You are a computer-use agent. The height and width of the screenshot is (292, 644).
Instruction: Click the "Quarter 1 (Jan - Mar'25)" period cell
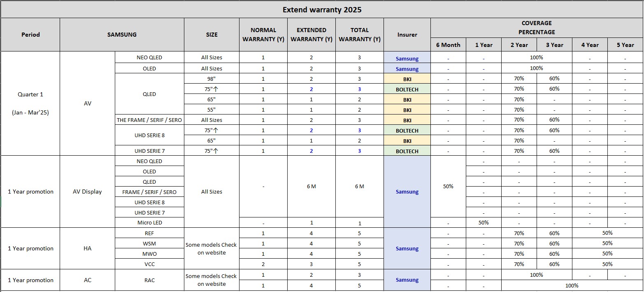(30, 103)
